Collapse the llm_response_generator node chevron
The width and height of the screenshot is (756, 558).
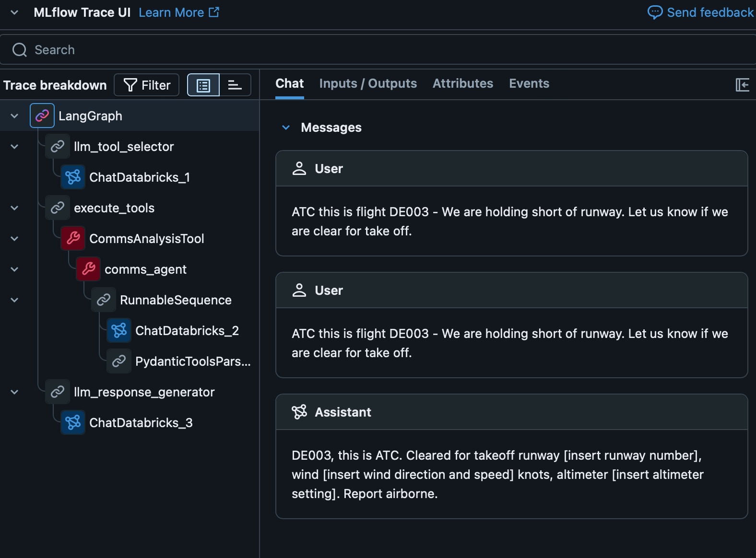pos(14,392)
